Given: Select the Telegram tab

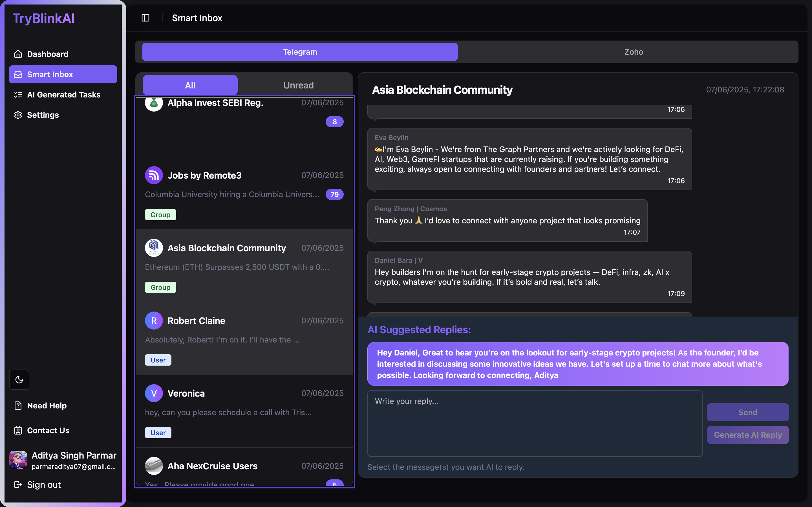Looking at the screenshot, I should pos(300,52).
